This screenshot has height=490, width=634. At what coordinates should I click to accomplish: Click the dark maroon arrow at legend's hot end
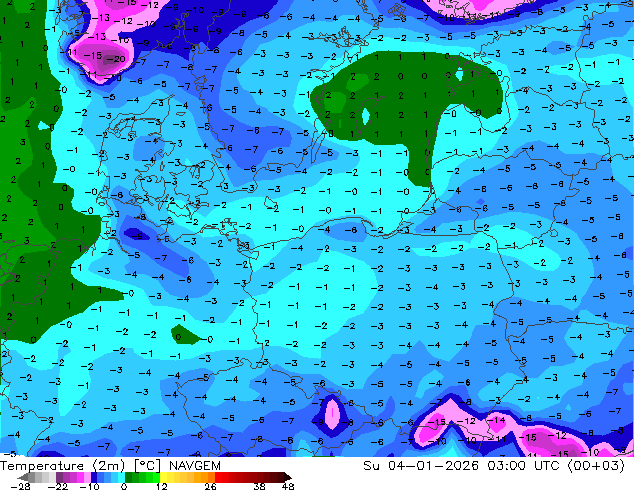coord(287,477)
